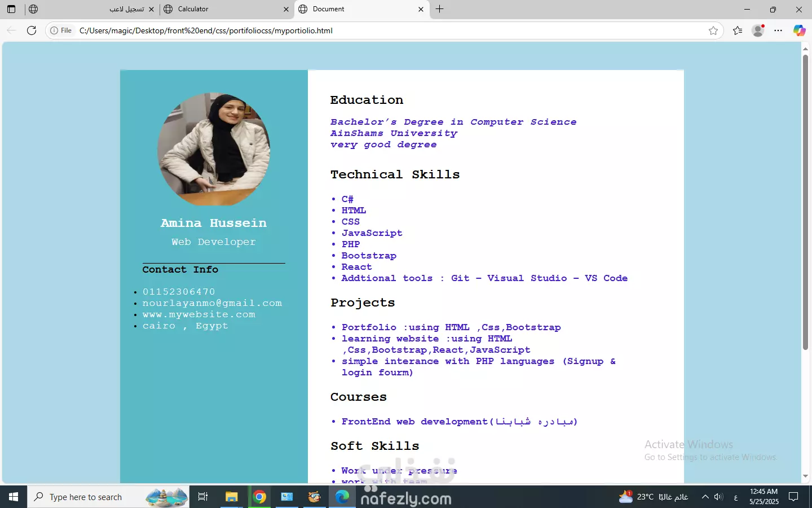Open the Windows Start menu
This screenshot has width=812, height=508.
[14, 497]
